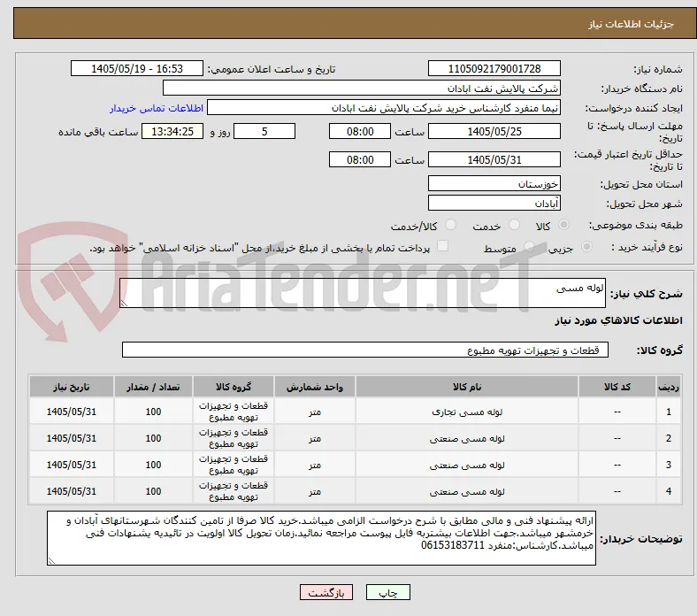Open اطلاعات تماس خریدار link

(157, 108)
